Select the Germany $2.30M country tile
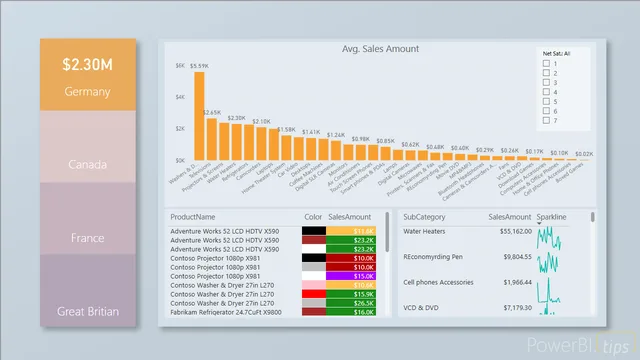 pos(88,75)
